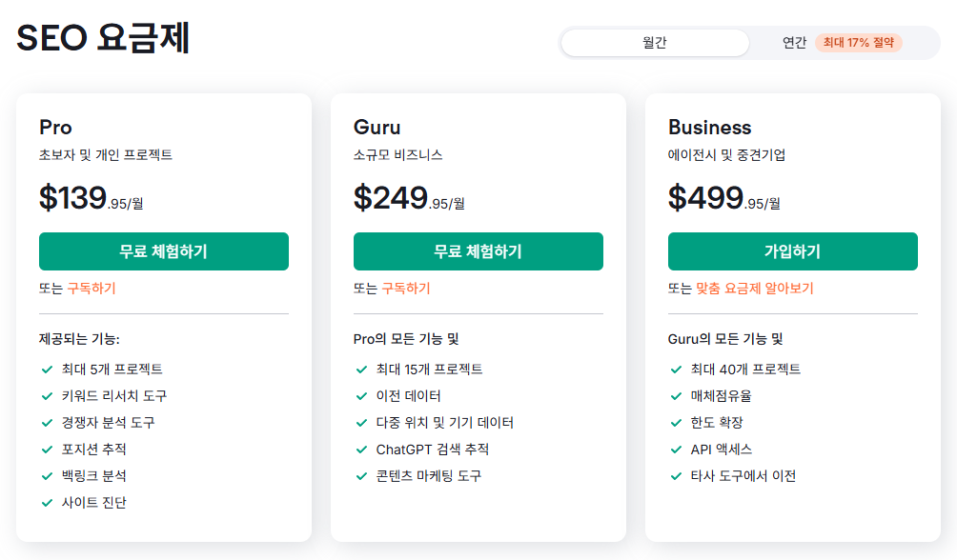Click checkmark next to 백링크 분석
The width and height of the screenshot is (957, 560).
[47, 476]
